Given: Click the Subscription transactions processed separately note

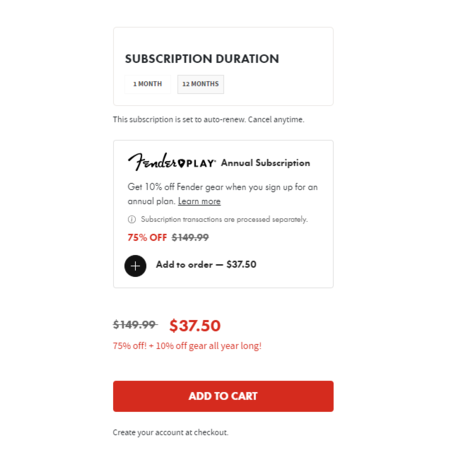Looking at the screenshot, I should [224, 219].
